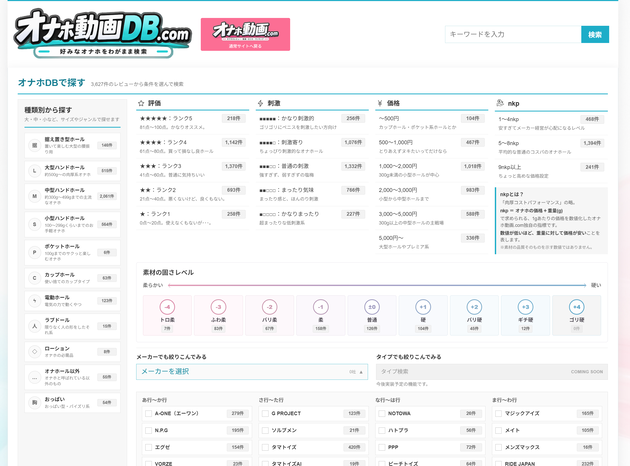Screen dimensions: 630x466
Task: Choose hardness level -1 柔
Action: coord(321,315)
